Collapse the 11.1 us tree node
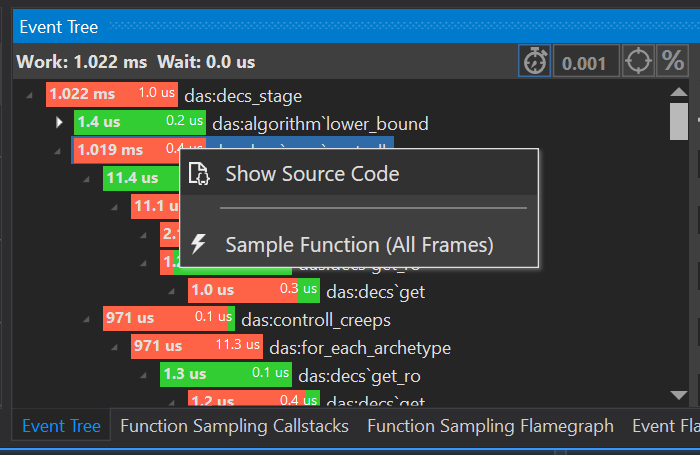The width and height of the screenshot is (700, 455). 115,207
